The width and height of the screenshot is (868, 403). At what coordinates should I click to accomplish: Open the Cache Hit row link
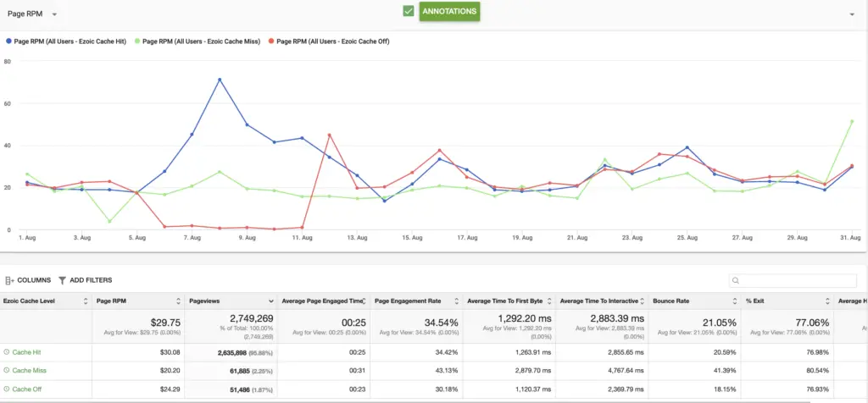(x=26, y=352)
